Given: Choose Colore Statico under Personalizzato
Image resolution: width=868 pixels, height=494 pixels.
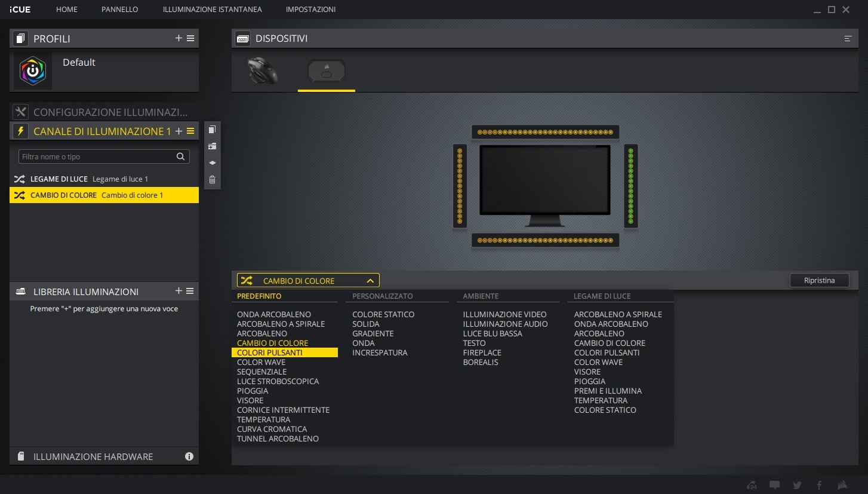Looking at the screenshot, I should coord(383,314).
